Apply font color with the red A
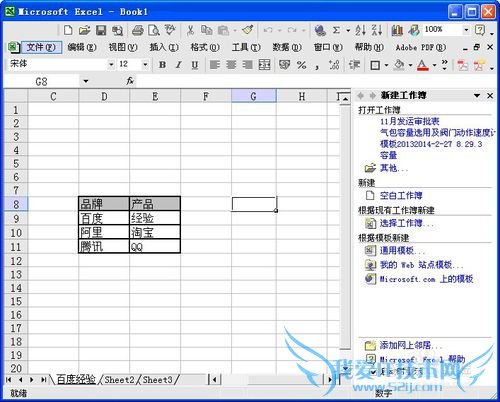500x402 pixels. [x=423, y=65]
